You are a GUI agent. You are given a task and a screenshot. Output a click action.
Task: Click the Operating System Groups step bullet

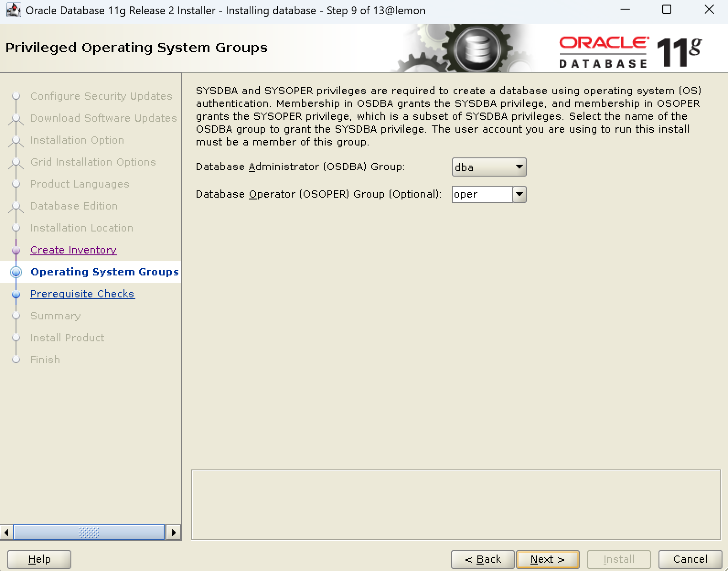click(x=16, y=272)
